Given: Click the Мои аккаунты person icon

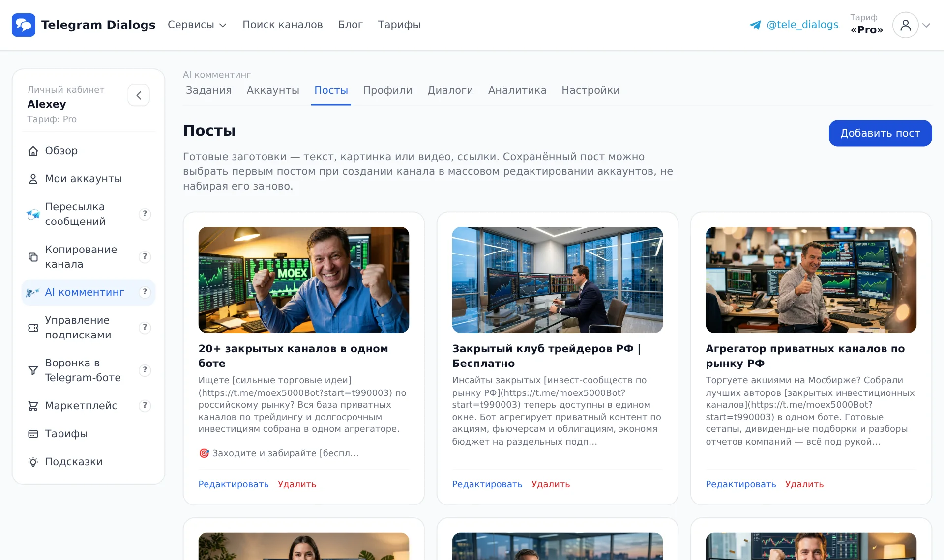Looking at the screenshot, I should click(x=33, y=179).
